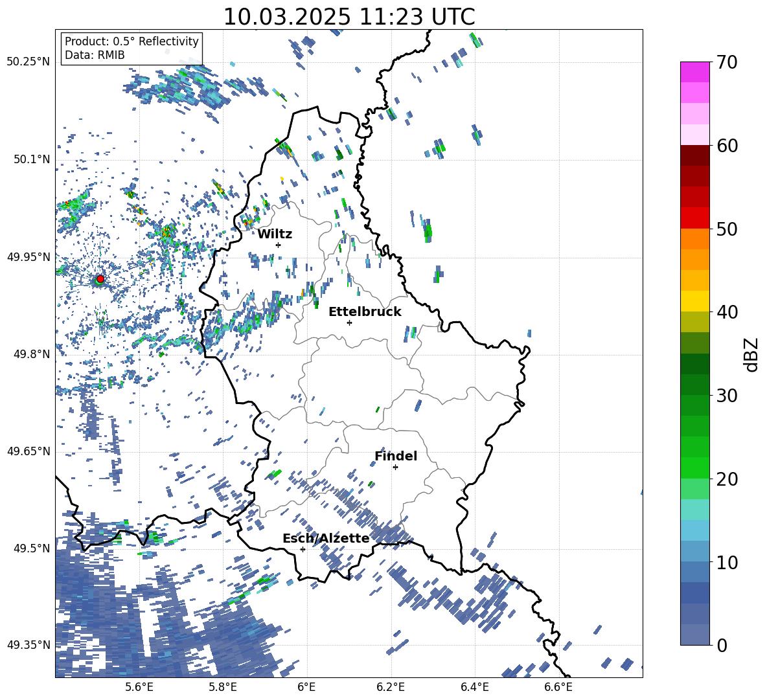This screenshot has height=700, width=767.
Task: Click the 0 colorbar tick label
Action: click(722, 646)
